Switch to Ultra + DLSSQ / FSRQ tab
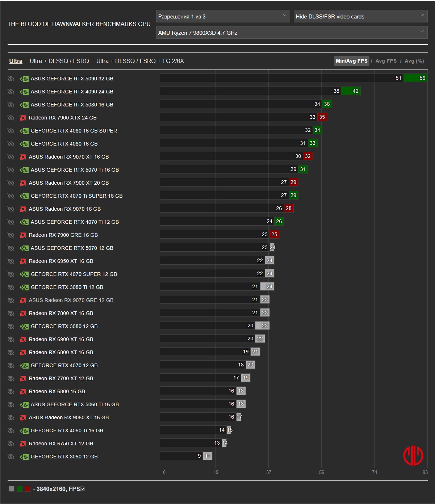435x504 pixels. point(59,61)
